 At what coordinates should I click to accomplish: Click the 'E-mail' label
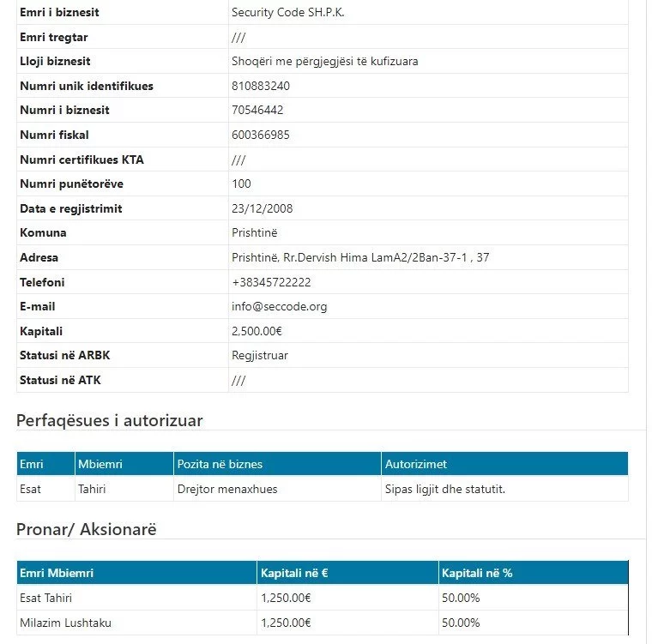(38, 307)
